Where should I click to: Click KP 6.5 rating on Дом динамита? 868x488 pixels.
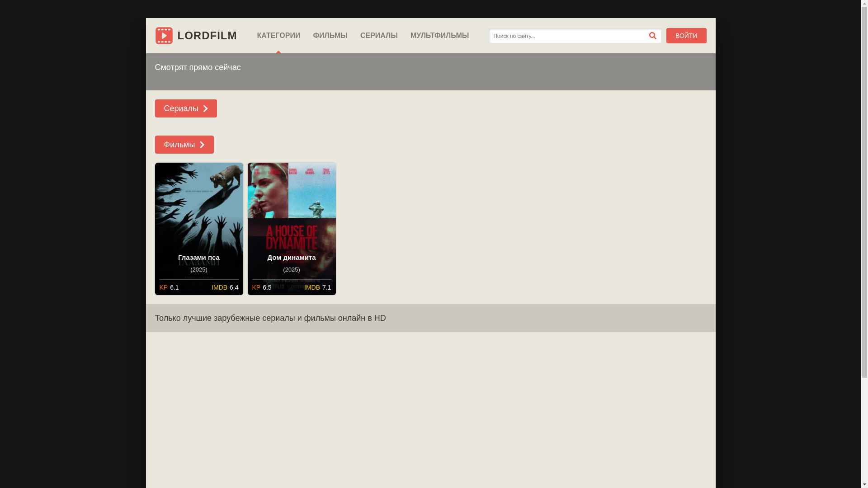click(x=262, y=287)
